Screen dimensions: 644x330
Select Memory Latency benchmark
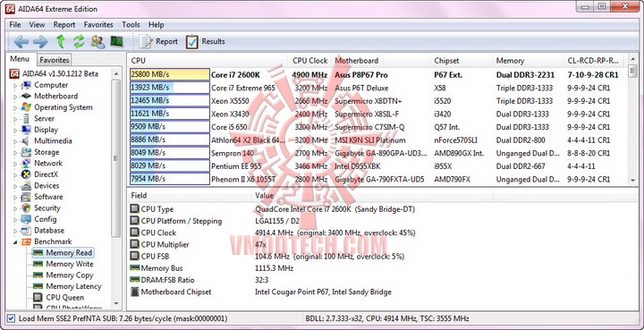tap(73, 286)
